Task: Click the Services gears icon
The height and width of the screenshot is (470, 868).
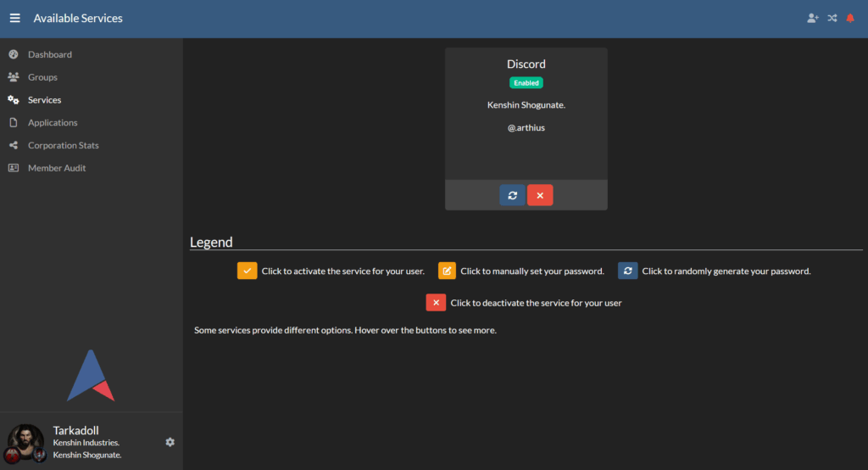Action: point(14,100)
